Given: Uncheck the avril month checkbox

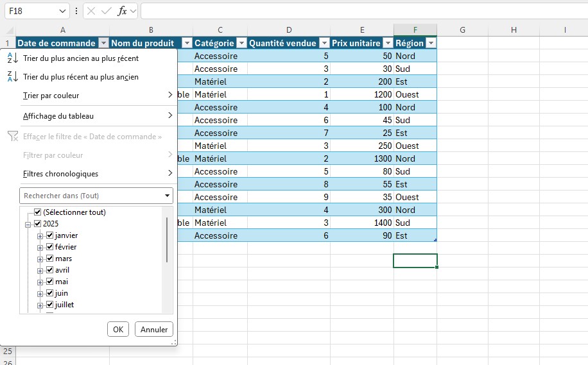Looking at the screenshot, I should (50, 270).
